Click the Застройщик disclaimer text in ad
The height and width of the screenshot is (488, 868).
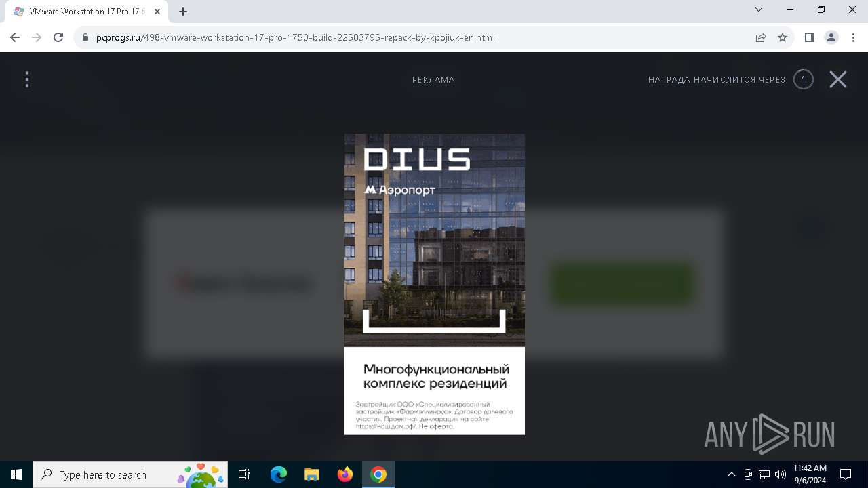(434, 415)
